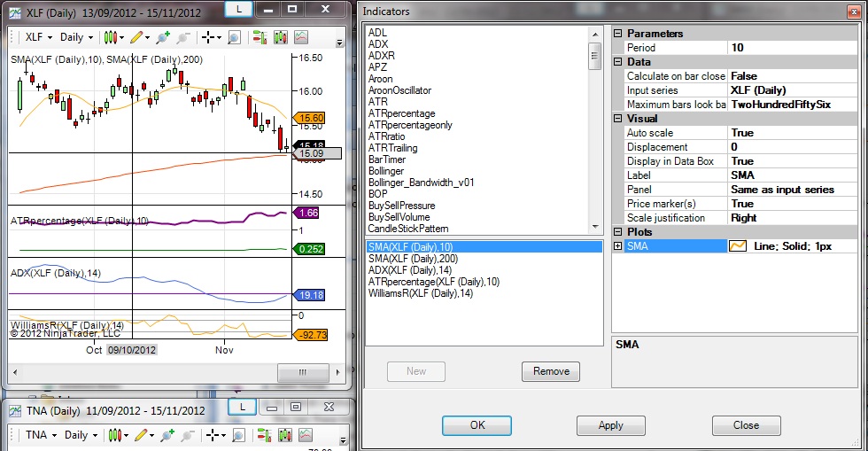Open Indicators icon in XLF chart toolbar
Viewport: 868px width, 451px height.
[301, 37]
